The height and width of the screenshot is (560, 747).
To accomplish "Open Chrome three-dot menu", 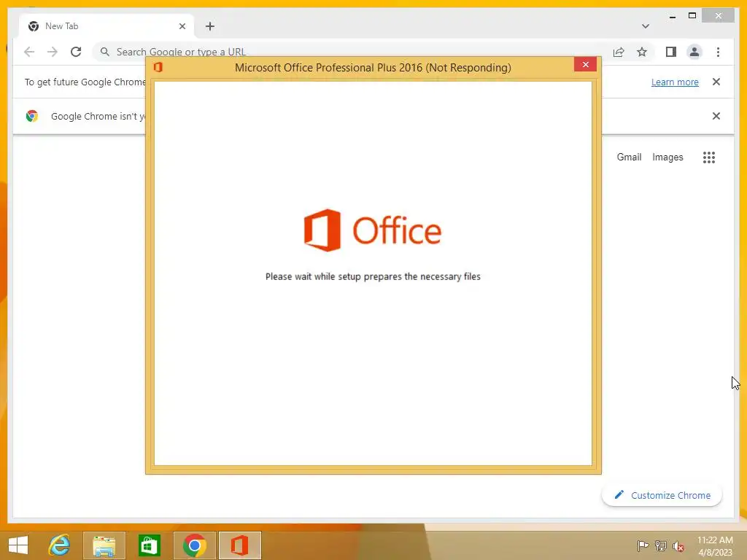I will [718, 52].
